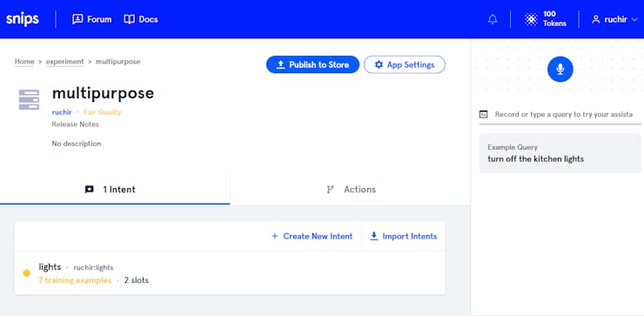Image resolution: width=644 pixels, height=316 pixels.
Task: Click Create New Intent
Action: (x=312, y=236)
